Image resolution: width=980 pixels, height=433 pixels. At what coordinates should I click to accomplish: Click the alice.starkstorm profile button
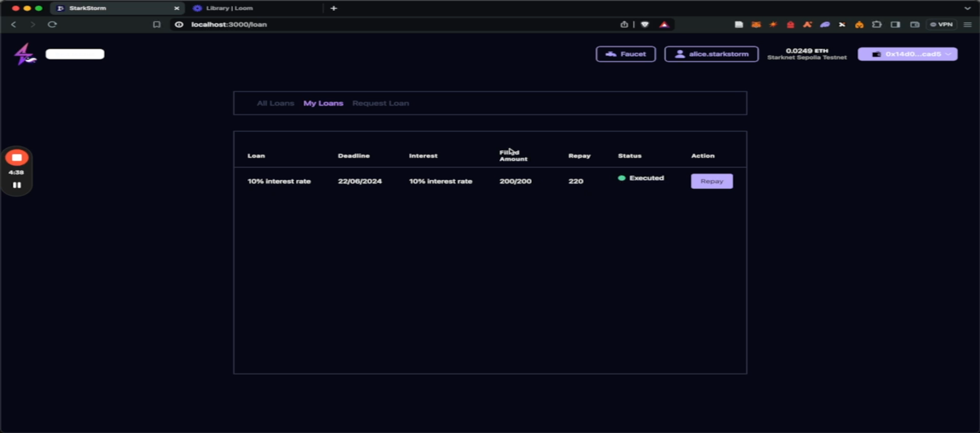(x=712, y=54)
